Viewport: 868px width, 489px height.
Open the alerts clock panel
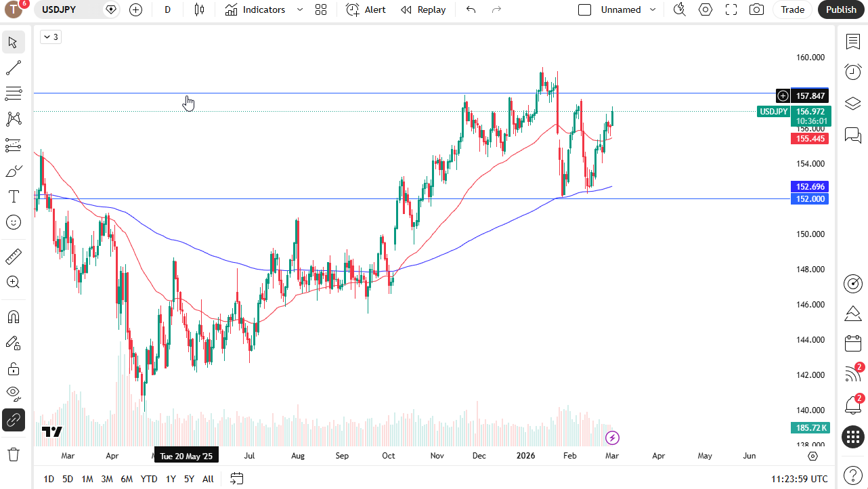coord(853,72)
